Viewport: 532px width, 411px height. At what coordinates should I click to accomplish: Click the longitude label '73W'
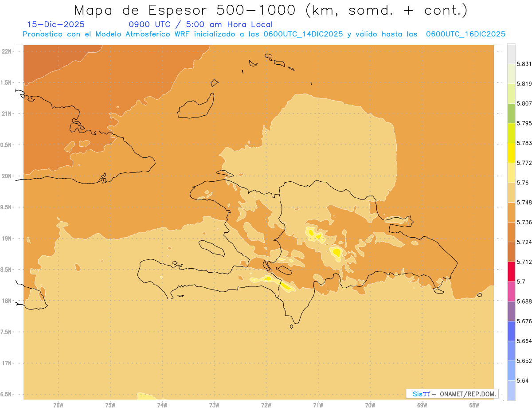pyautogui.click(x=214, y=405)
